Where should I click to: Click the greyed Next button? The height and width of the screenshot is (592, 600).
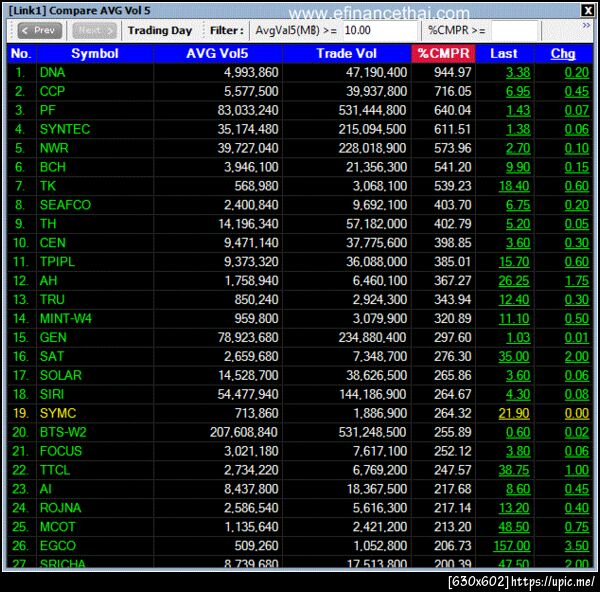[x=94, y=31]
